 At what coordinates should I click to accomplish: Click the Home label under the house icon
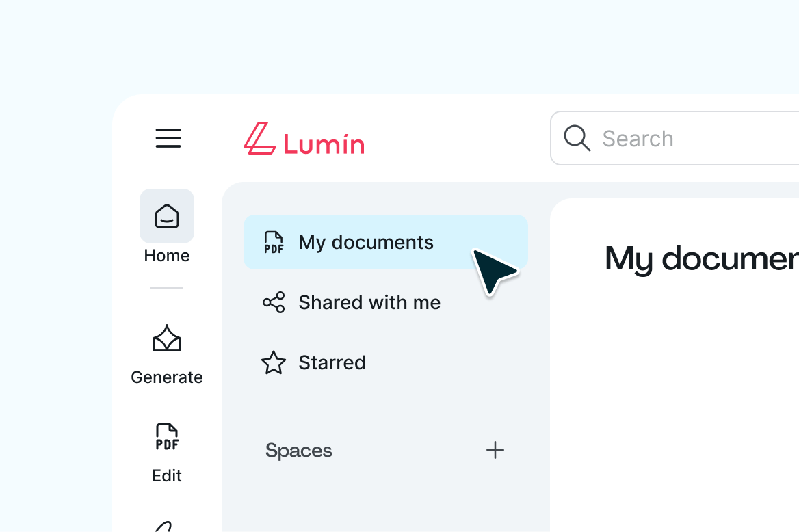[166, 256]
